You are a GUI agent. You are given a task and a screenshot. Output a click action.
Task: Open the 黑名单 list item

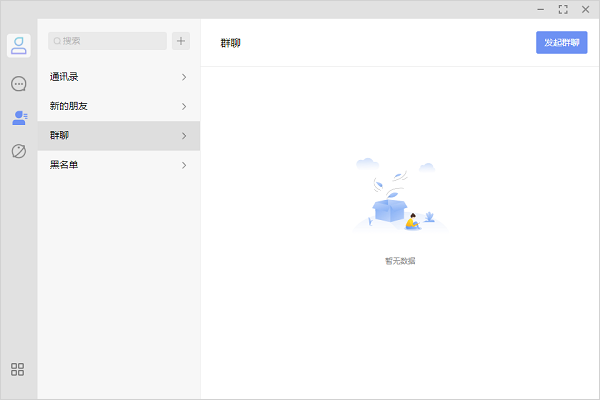(119, 165)
